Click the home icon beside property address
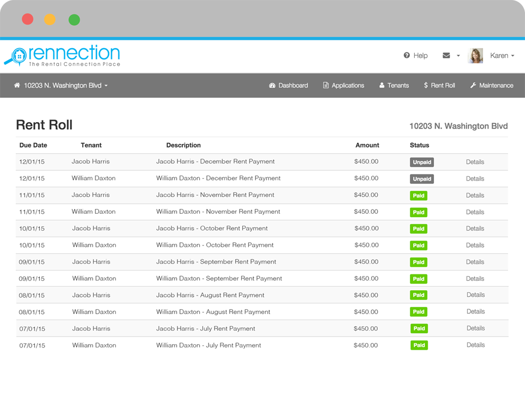525x420 pixels. 17,86
